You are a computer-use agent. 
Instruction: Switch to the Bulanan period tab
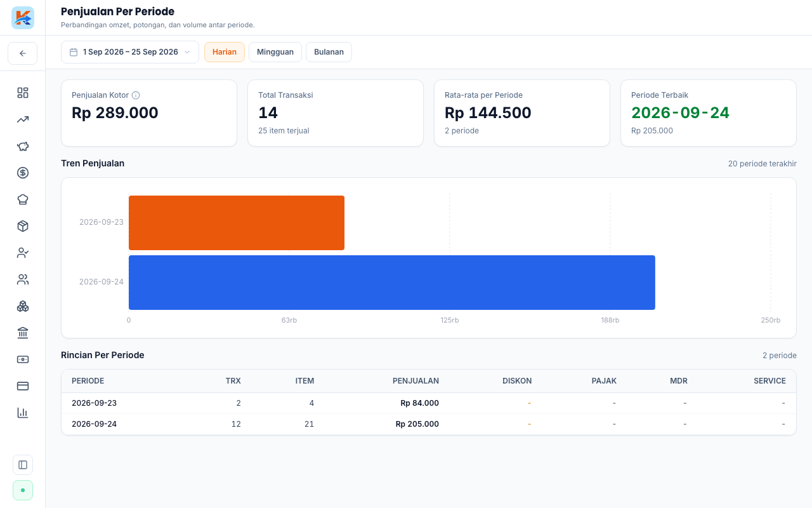[329, 52]
